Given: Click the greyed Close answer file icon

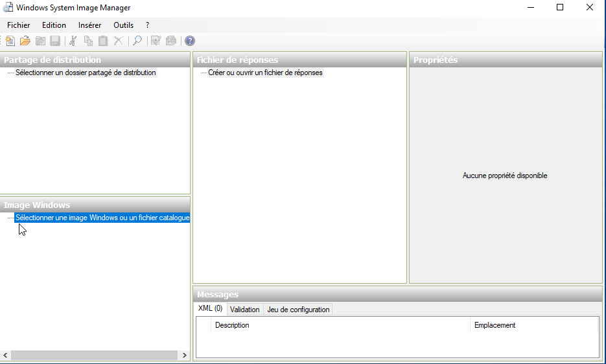Looking at the screenshot, I should coord(40,41).
